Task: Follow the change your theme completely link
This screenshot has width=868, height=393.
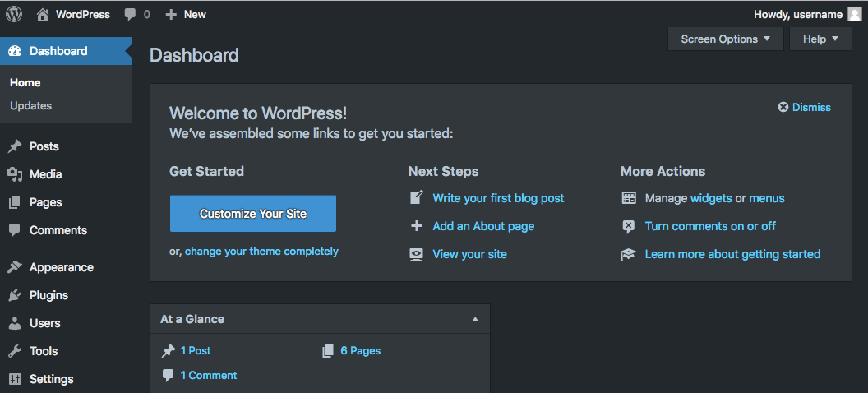Action: tap(261, 252)
